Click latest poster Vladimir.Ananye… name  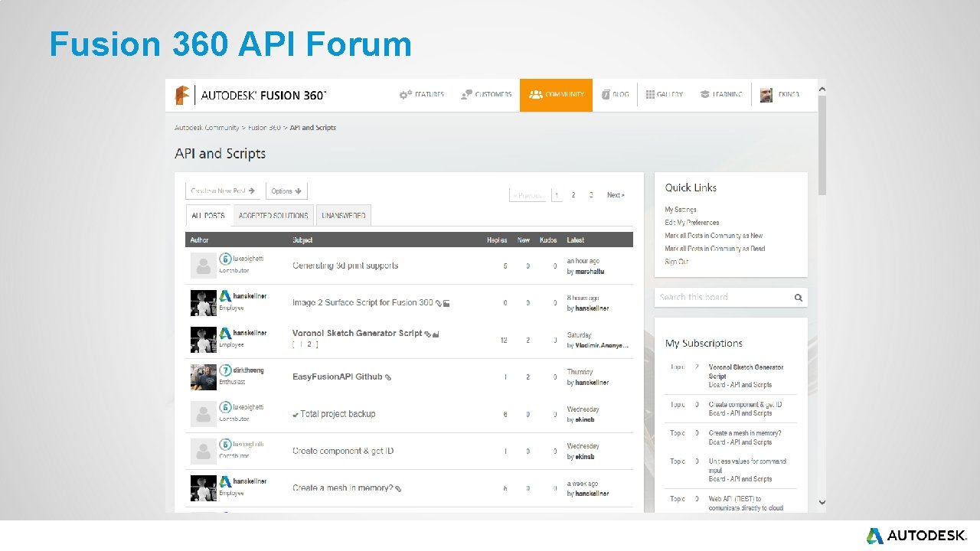(602, 346)
